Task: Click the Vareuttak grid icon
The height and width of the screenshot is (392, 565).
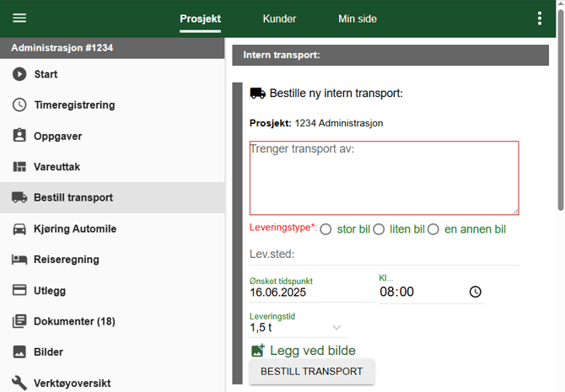Action: 19,167
